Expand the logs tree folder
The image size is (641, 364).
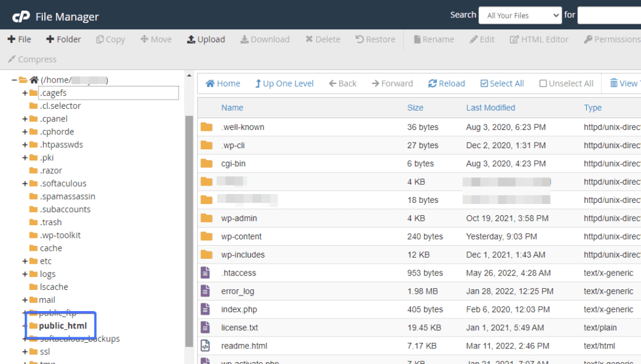(x=25, y=274)
